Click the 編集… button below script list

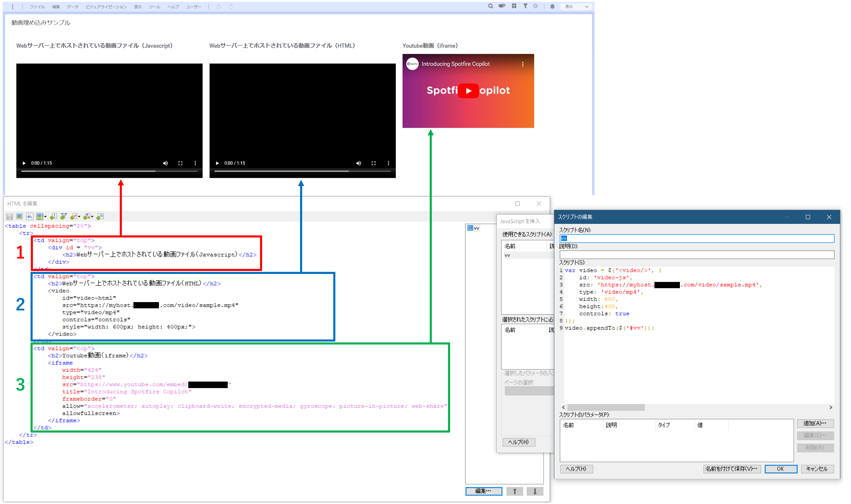coord(484,491)
